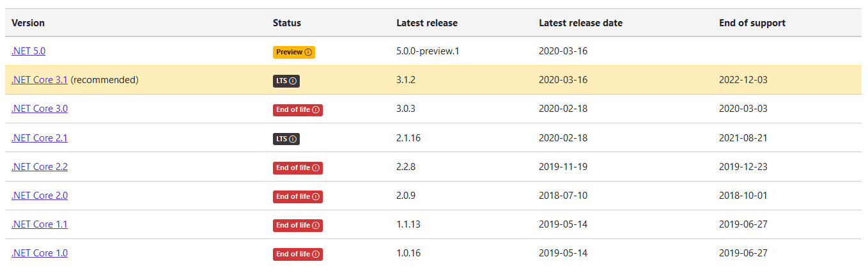Click info icon in .NET Core 3.1 LTS badge
Image resolution: width=868 pixels, height=280 pixels.
(293, 81)
